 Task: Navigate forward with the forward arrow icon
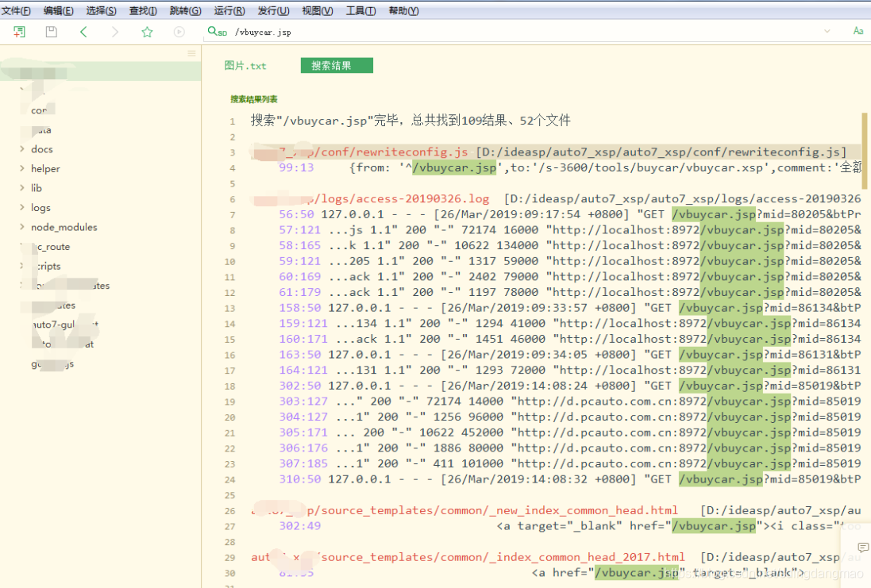point(114,31)
